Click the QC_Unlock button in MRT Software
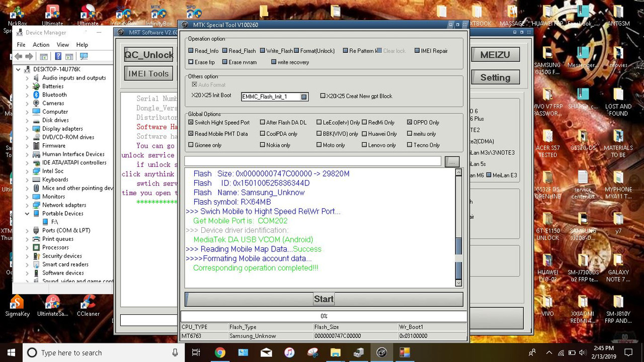Image resolution: width=644 pixels, height=362 pixels. pyautogui.click(x=148, y=55)
